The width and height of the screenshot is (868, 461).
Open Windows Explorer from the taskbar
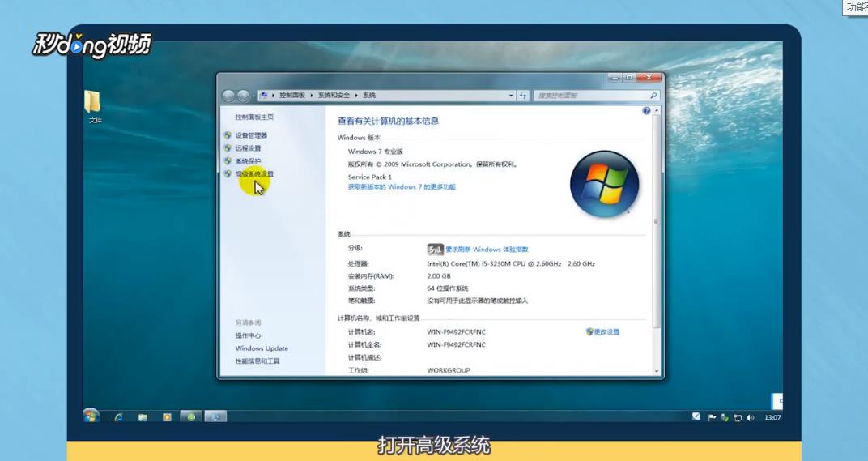143,416
